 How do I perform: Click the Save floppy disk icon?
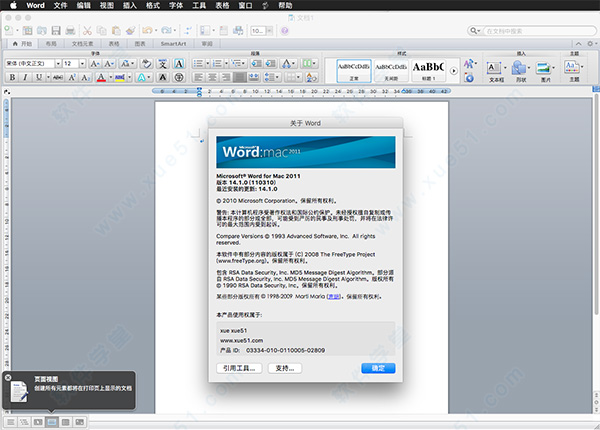click(x=56, y=31)
